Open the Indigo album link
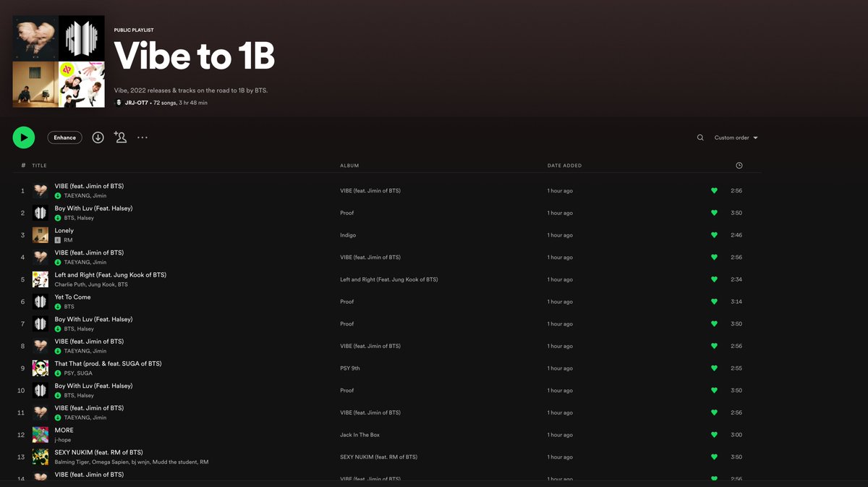868x487 pixels. [x=348, y=235]
